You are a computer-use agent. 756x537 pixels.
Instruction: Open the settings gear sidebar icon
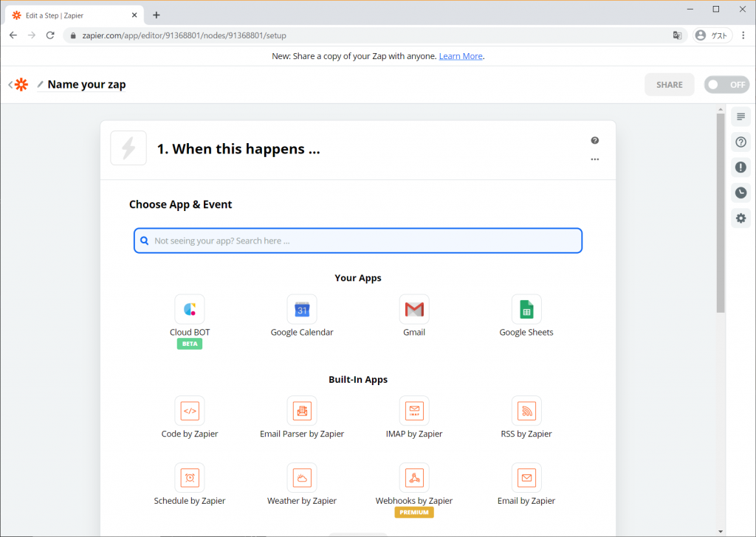pyautogui.click(x=741, y=218)
